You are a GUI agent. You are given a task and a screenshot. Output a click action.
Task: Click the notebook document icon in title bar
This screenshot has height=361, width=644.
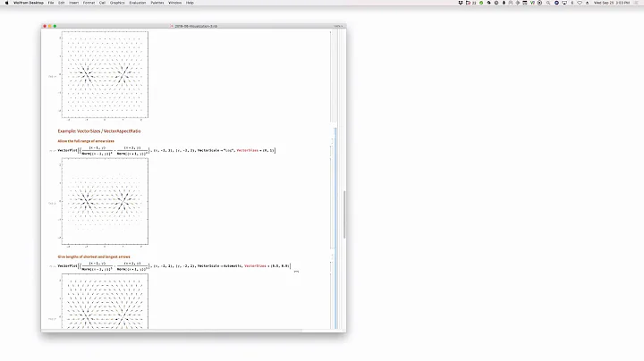coord(172,26)
